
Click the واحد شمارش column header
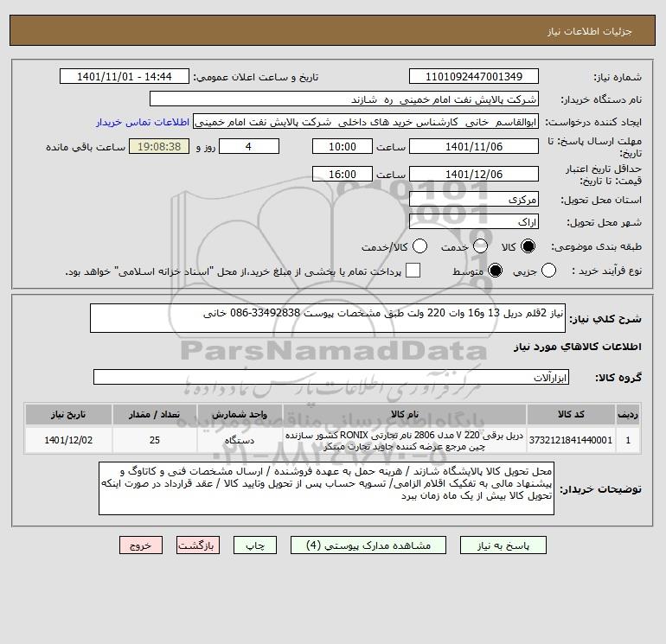pyautogui.click(x=240, y=414)
